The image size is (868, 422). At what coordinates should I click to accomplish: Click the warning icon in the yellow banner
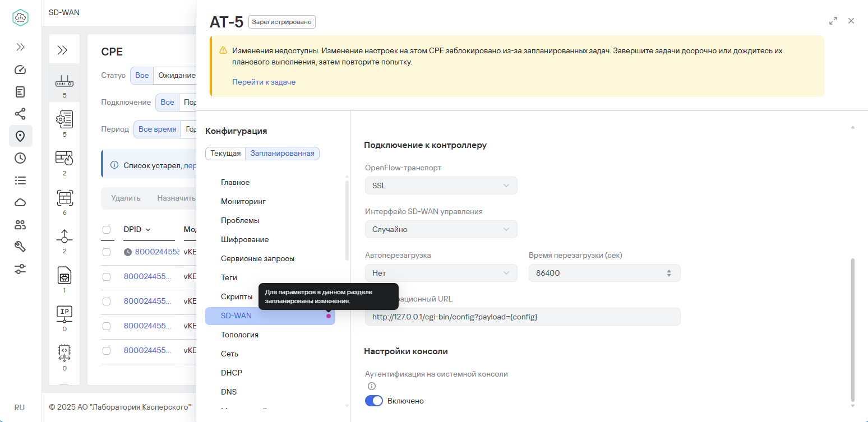click(x=223, y=50)
